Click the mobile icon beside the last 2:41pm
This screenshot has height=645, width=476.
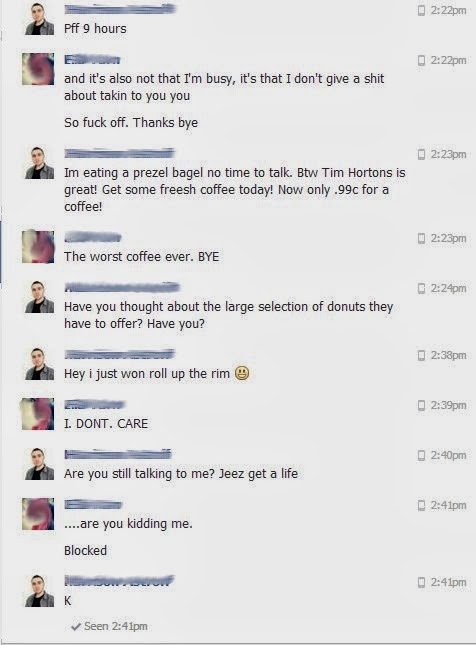point(421,582)
